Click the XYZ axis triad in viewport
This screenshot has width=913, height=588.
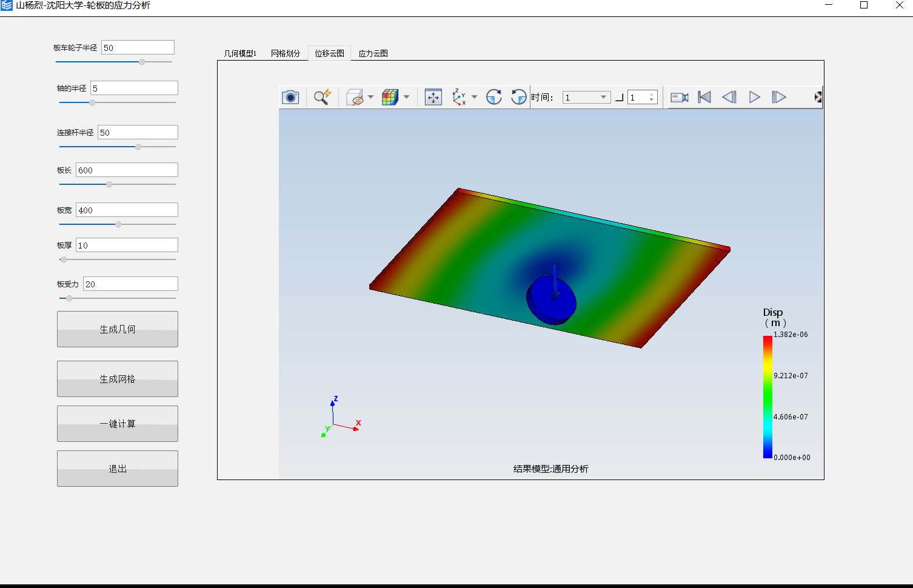(339, 418)
